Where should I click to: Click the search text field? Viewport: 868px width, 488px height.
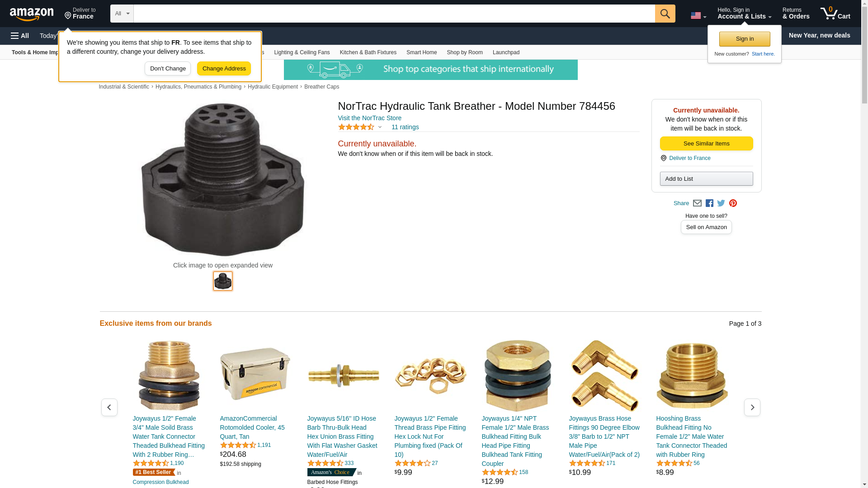394,14
